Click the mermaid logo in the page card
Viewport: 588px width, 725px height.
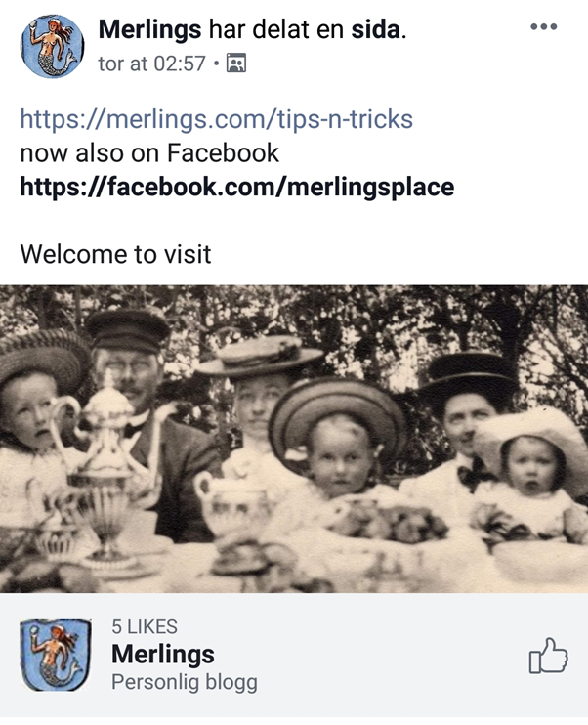(x=52, y=656)
